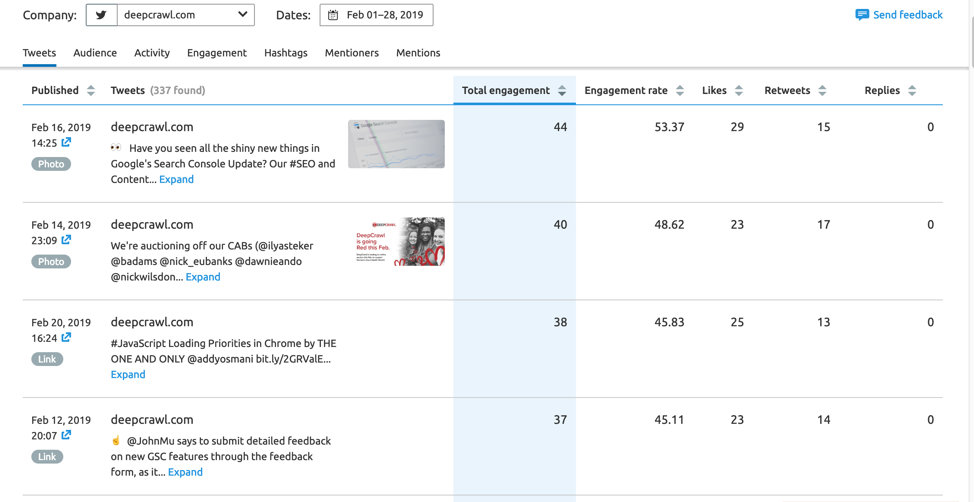Go to the Engagement tab
The height and width of the screenshot is (502, 974).
[217, 53]
